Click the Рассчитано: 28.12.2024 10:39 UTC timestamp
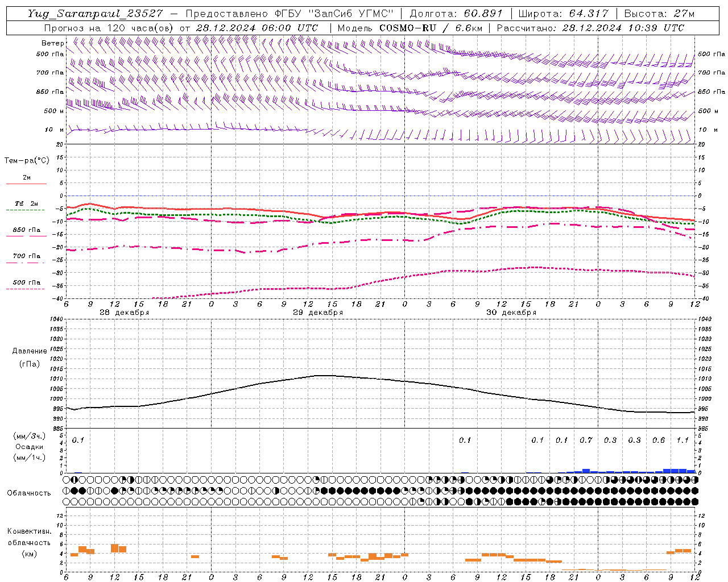 pyautogui.click(x=590, y=28)
